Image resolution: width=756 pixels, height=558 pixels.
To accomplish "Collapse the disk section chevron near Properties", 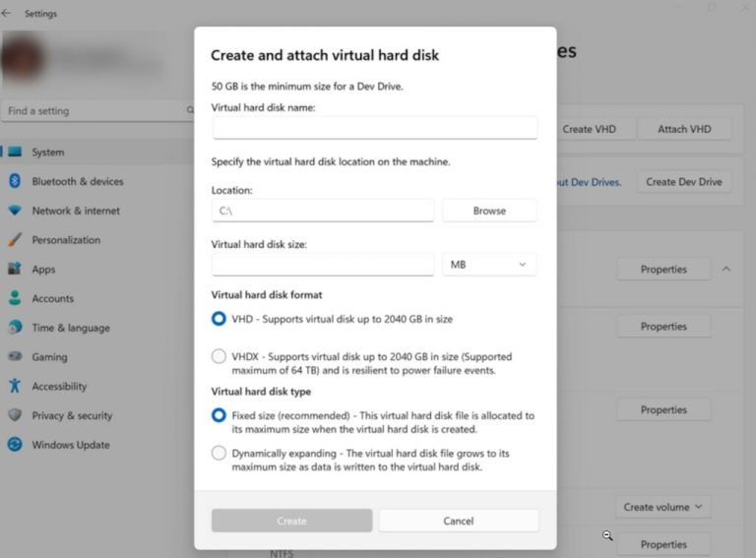I will 726,269.
